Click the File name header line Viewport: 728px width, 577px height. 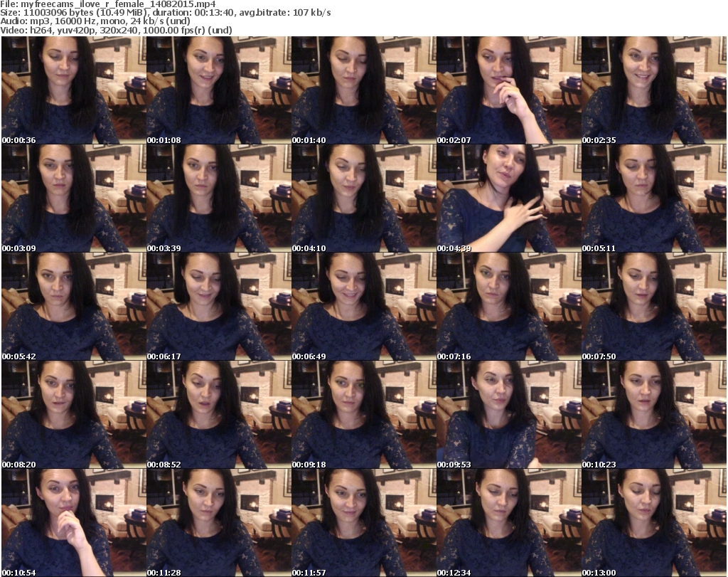pyautogui.click(x=108, y=4)
